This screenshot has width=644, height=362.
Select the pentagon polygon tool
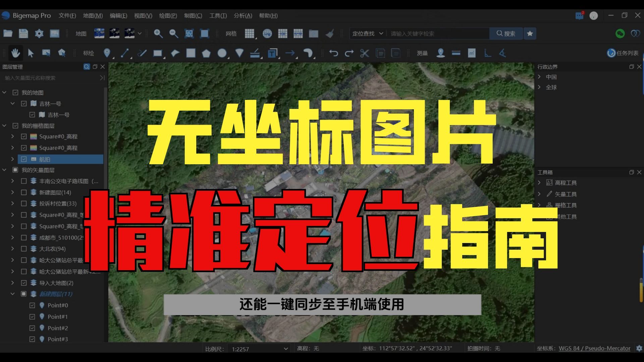[206, 53]
